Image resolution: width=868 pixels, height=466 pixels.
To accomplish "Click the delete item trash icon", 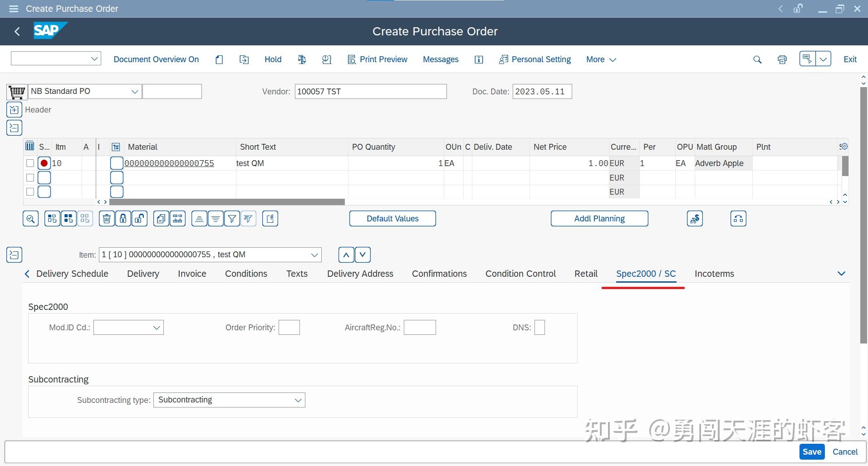I will (106, 218).
